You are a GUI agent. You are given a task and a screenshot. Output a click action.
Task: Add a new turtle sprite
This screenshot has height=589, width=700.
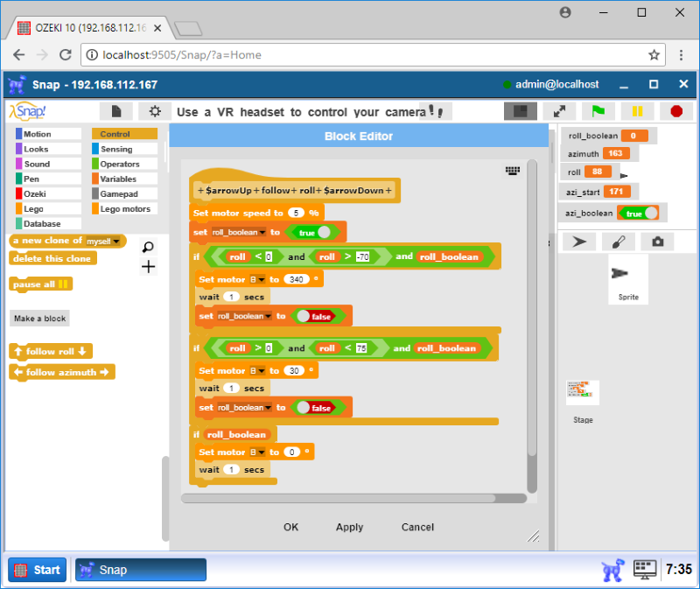point(579,242)
